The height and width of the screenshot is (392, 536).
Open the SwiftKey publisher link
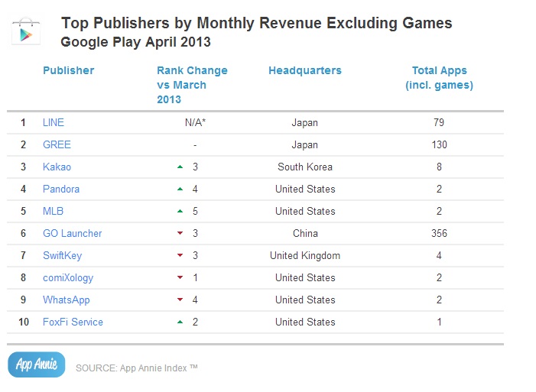point(62,256)
